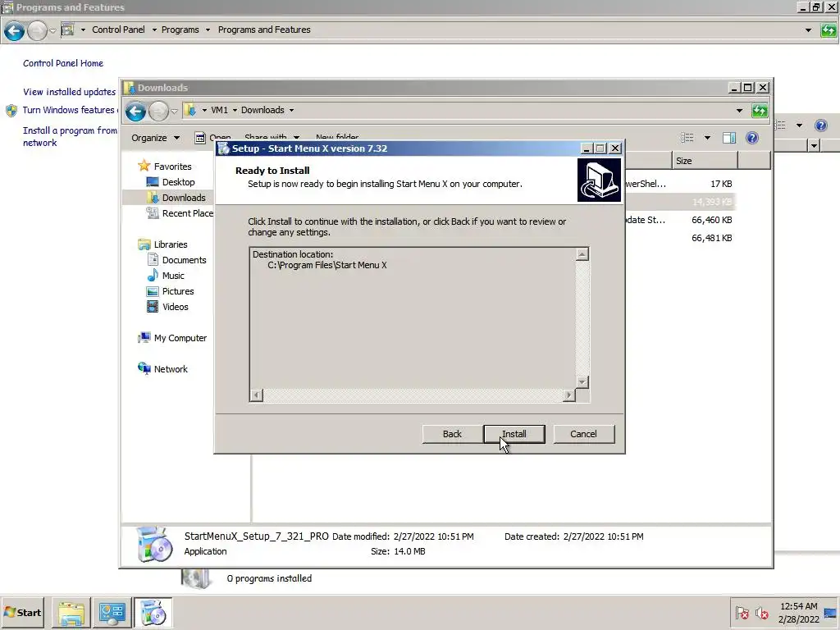The width and height of the screenshot is (840, 630).
Task: Open Help in Programs and Features
Action: coord(820,126)
